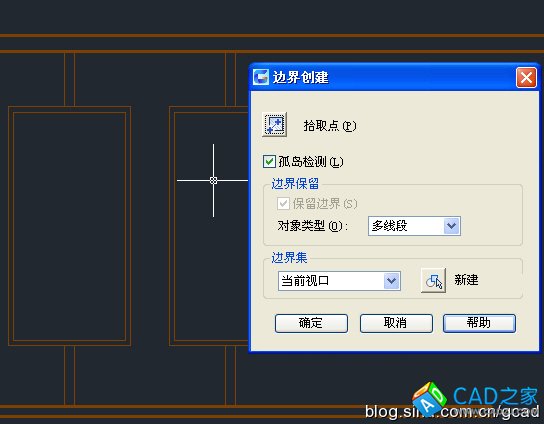Click the blog.sina.com.cn/gcad watermark text
This screenshot has width=544, height=424.
pyautogui.click(x=452, y=412)
